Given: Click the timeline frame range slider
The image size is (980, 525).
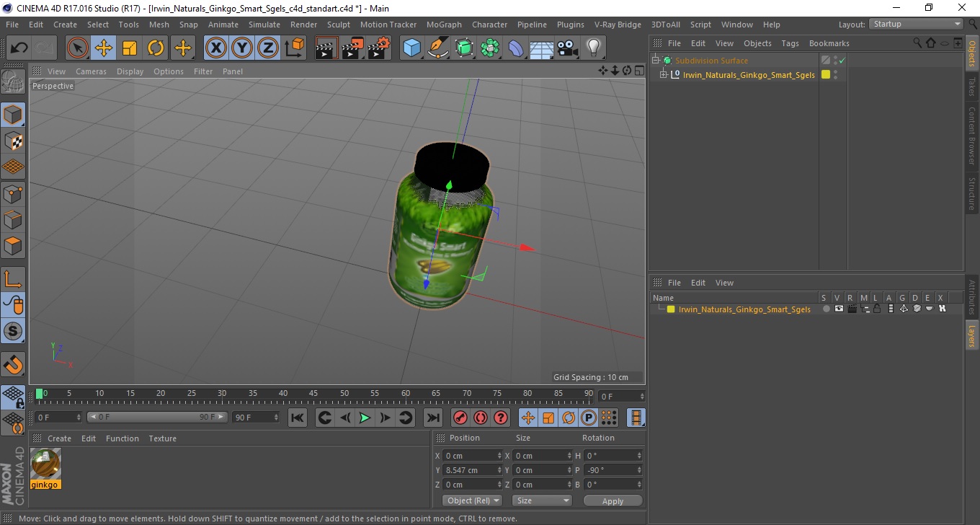Looking at the screenshot, I should tap(157, 418).
